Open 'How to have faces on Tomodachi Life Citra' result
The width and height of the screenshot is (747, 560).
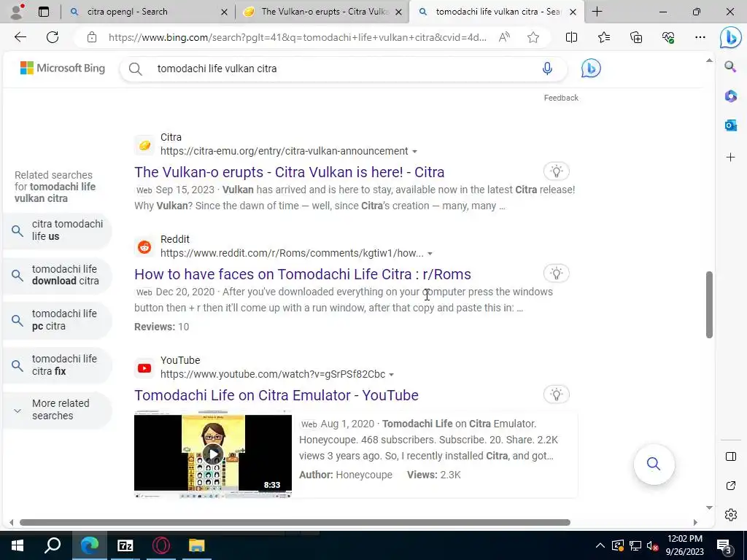click(x=303, y=274)
